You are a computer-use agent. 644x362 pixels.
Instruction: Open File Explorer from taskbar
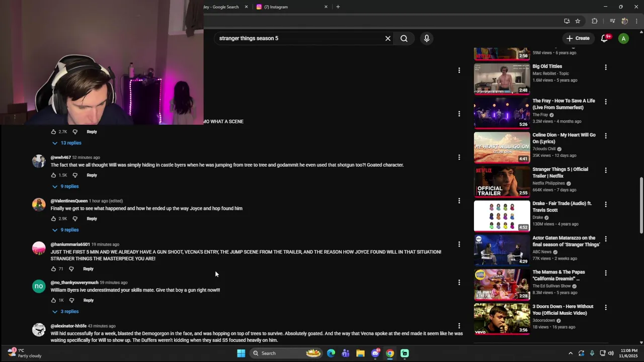pos(360,353)
